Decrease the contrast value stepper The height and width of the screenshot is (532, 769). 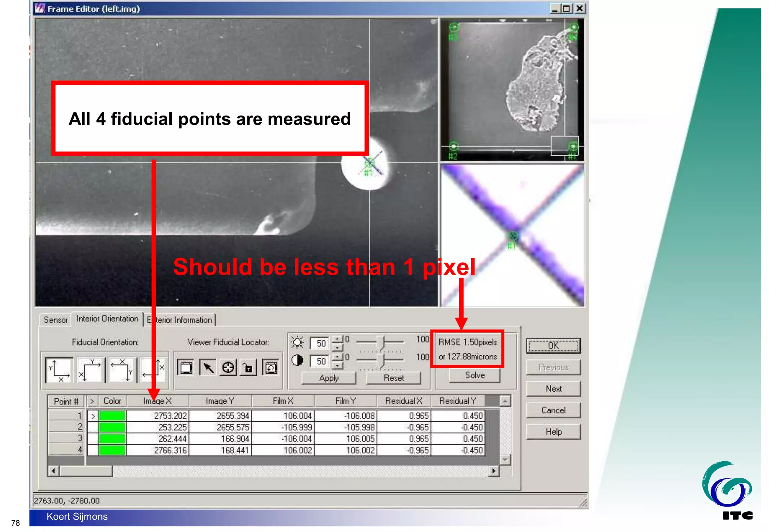click(x=338, y=365)
